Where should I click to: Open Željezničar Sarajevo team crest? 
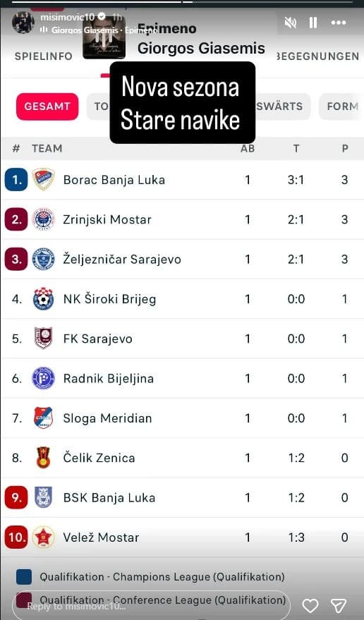[x=44, y=259]
